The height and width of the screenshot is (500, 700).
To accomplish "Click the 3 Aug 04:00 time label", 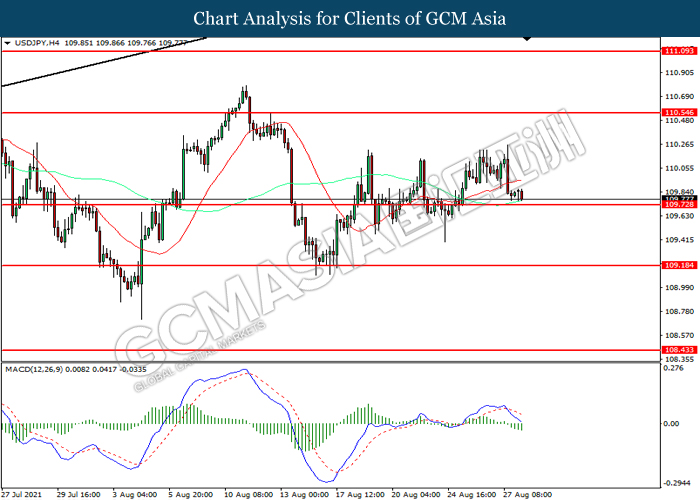I will (x=135, y=495).
